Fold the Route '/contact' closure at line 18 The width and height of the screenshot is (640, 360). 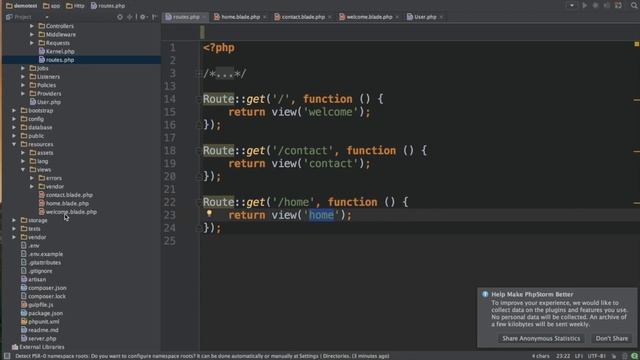click(x=198, y=151)
